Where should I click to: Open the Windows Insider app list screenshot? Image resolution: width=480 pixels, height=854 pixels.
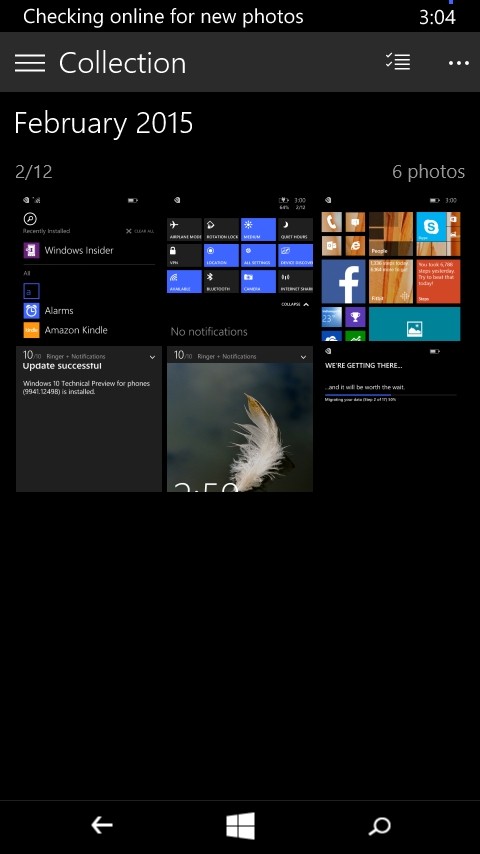click(x=89, y=267)
